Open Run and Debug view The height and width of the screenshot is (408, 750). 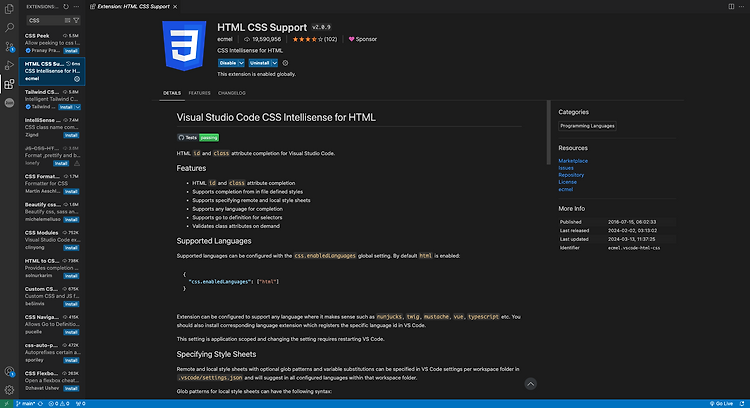tap(9, 65)
